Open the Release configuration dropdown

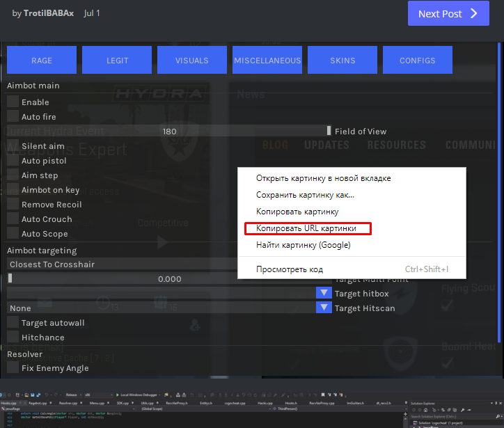(x=73, y=395)
